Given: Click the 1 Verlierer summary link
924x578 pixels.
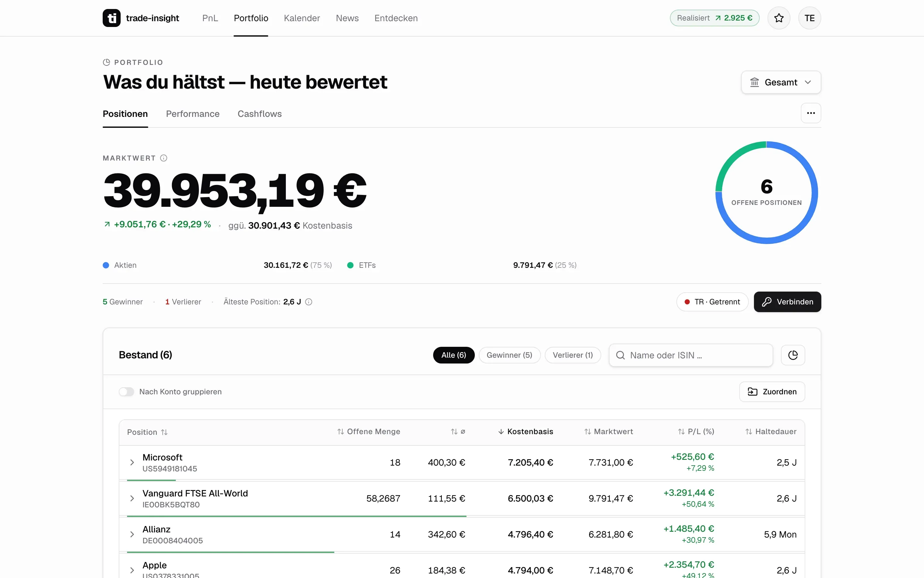Looking at the screenshot, I should [x=183, y=302].
